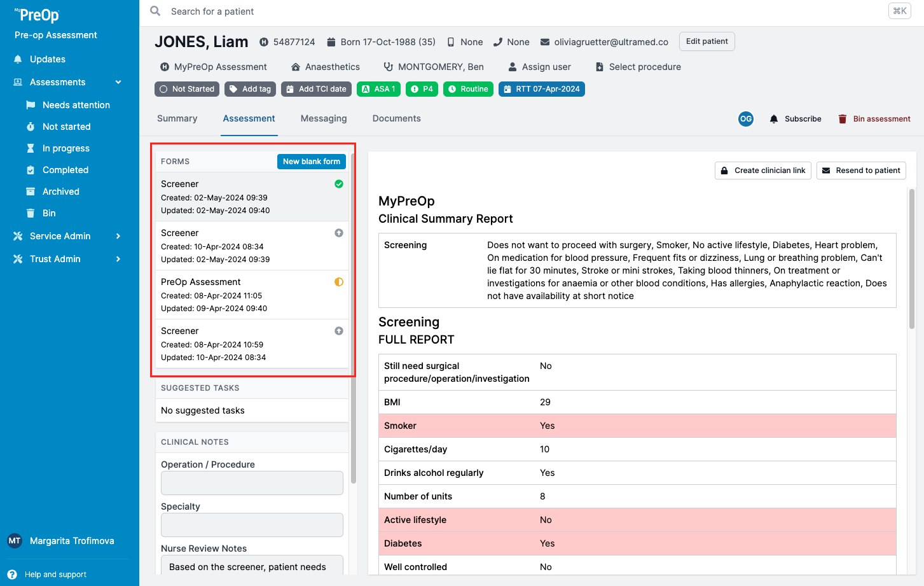Click Select procedure
This screenshot has width=924, height=586.
[638, 67]
